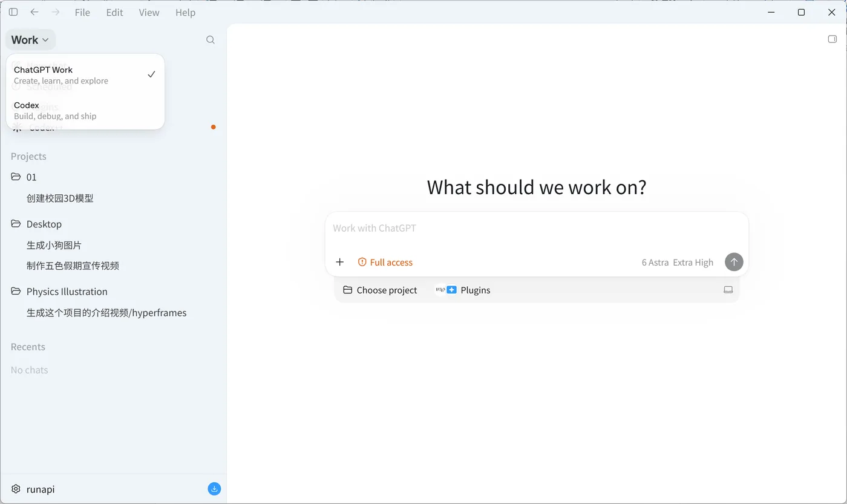Viewport: 847px width, 504px height.
Task: Open the Choose project picker
Action: [380, 290]
